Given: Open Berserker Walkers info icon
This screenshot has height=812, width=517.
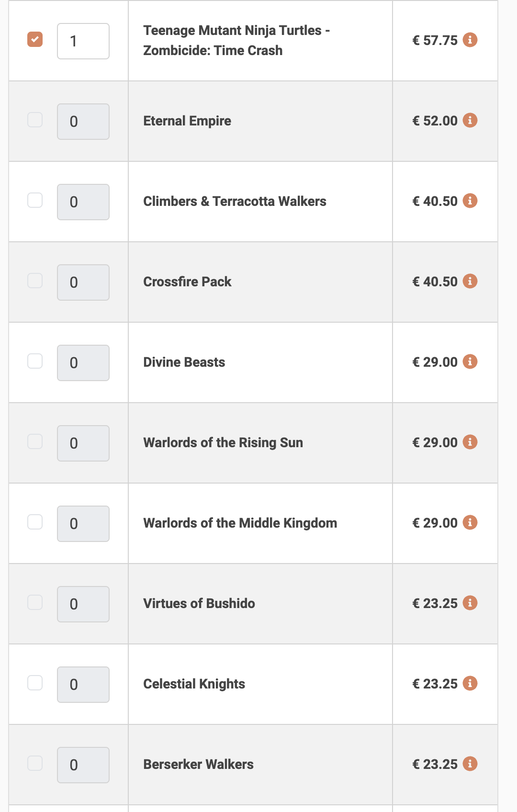Looking at the screenshot, I should (470, 764).
